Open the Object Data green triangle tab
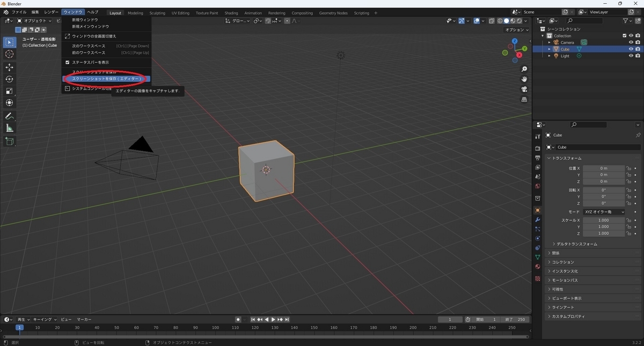The width and height of the screenshot is (644, 346). point(538,257)
